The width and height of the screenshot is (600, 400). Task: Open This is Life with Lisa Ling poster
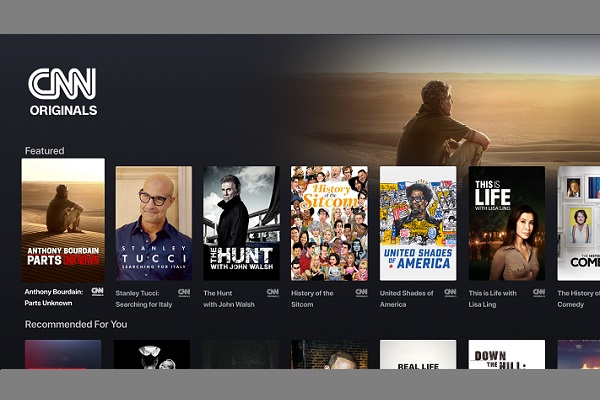click(x=507, y=223)
